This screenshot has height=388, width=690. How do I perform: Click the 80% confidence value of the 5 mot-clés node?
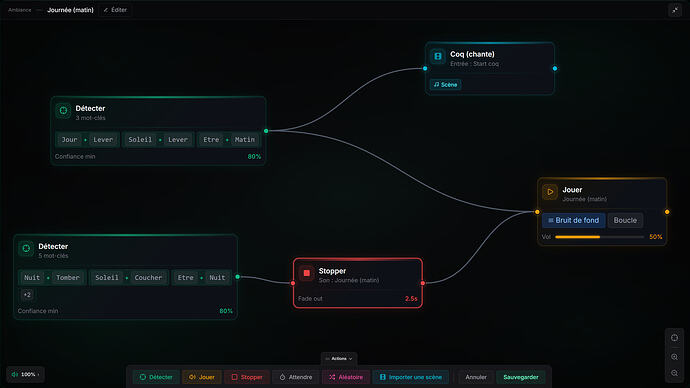pos(226,311)
